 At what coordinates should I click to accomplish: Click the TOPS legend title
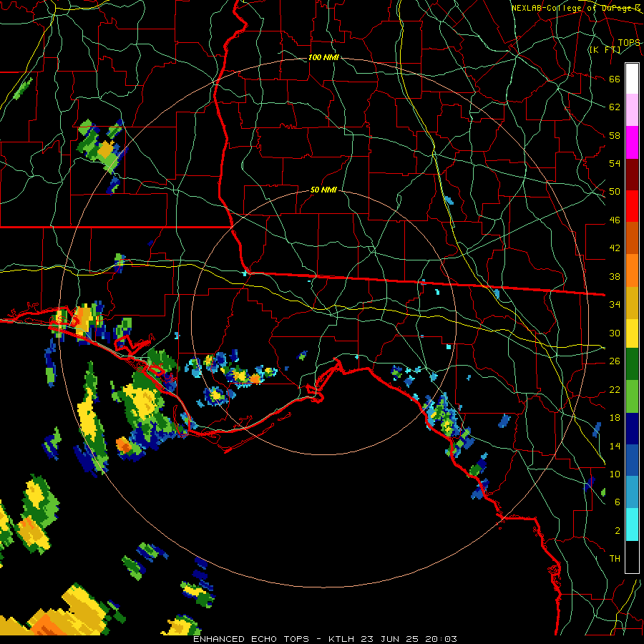point(629,42)
